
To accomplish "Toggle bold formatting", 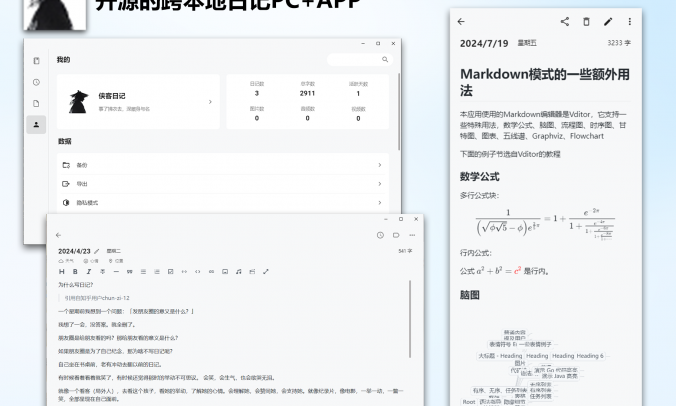I will click(x=75, y=272).
